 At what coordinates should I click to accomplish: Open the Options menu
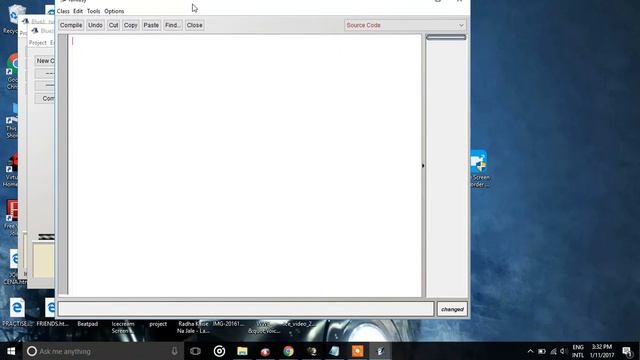tap(114, 11)
